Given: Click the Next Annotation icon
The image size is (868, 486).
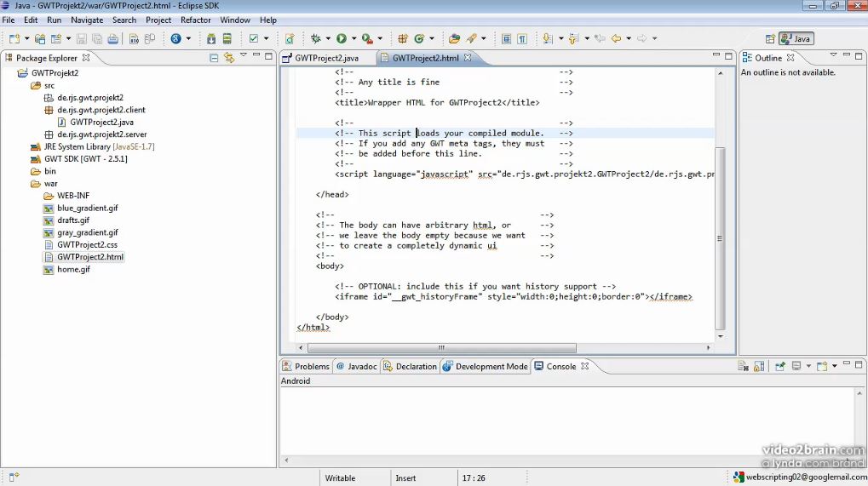Looking at the screenshot, I should point(548,38).
